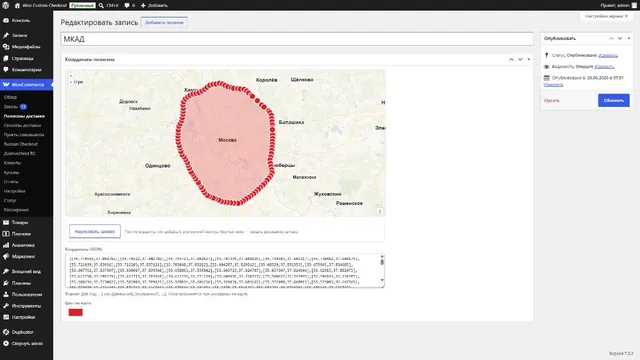
Task: Move Опубликовать panel down
Action: pos(620,38)
